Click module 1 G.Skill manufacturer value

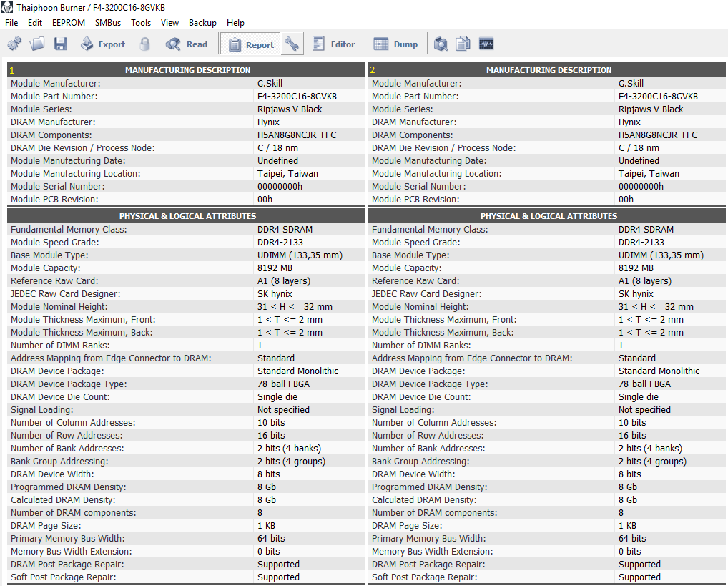[270, 84]
